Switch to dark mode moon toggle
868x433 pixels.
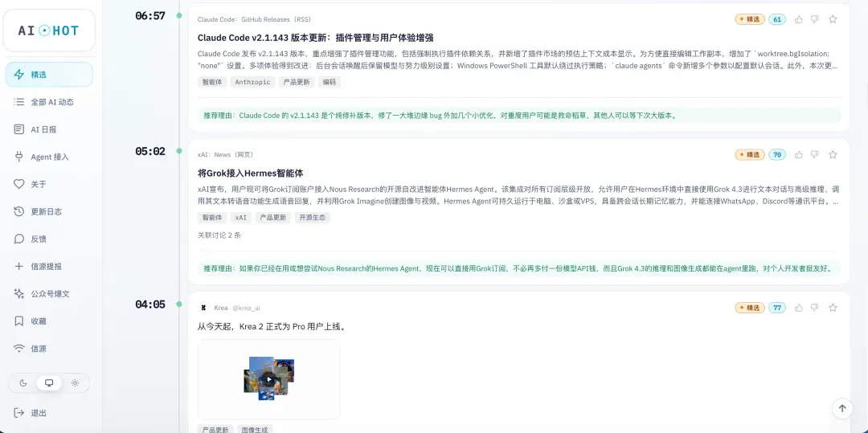coord(23,382)
